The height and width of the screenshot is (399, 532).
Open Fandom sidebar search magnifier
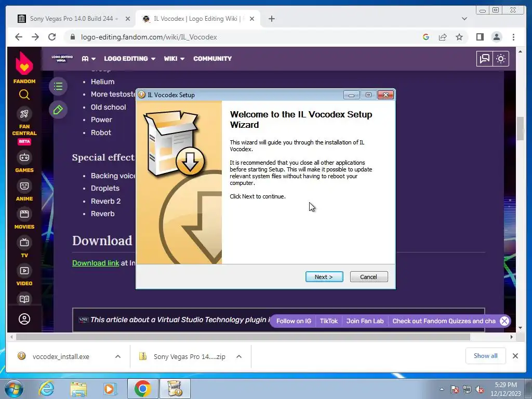24,95
